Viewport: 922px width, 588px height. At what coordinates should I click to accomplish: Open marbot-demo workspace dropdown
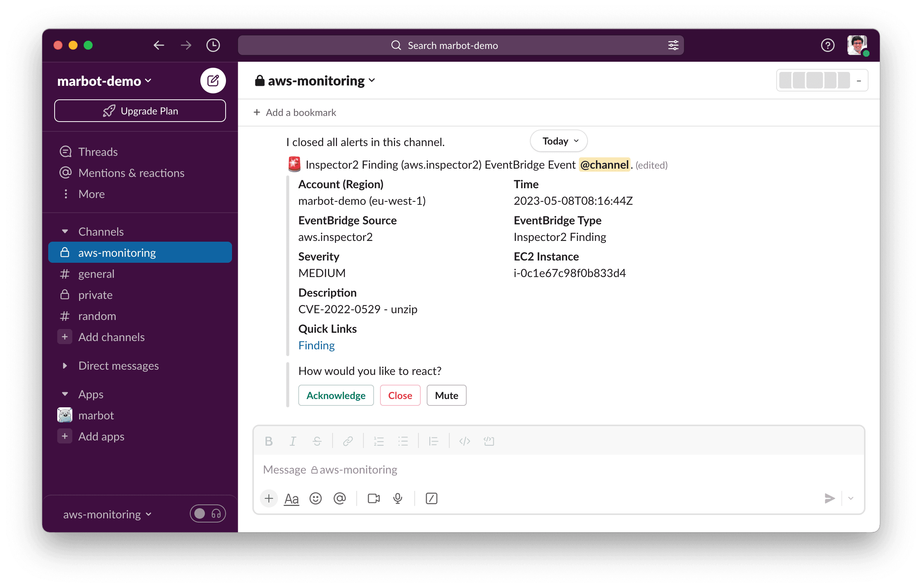click(104, 81)
